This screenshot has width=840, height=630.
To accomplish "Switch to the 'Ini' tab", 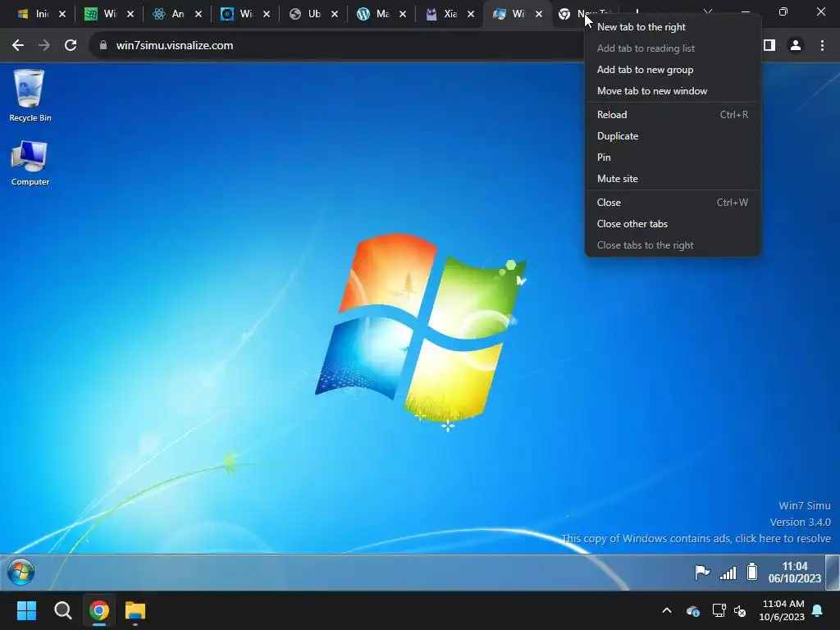I will 32,14.
